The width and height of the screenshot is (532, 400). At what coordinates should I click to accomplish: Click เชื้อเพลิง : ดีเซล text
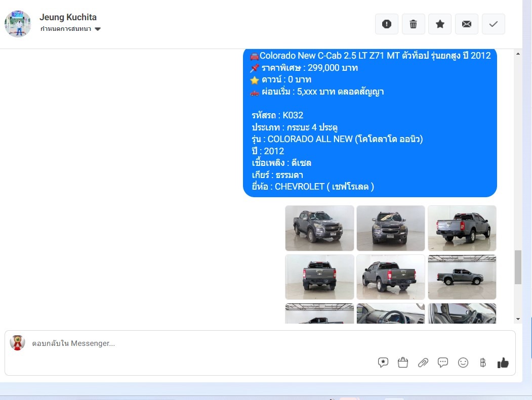point(281,163)
